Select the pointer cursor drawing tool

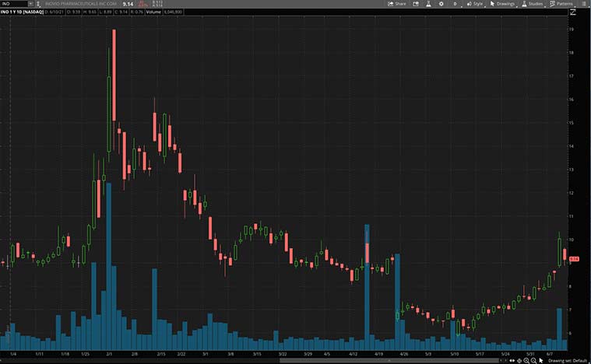[541, 360]
